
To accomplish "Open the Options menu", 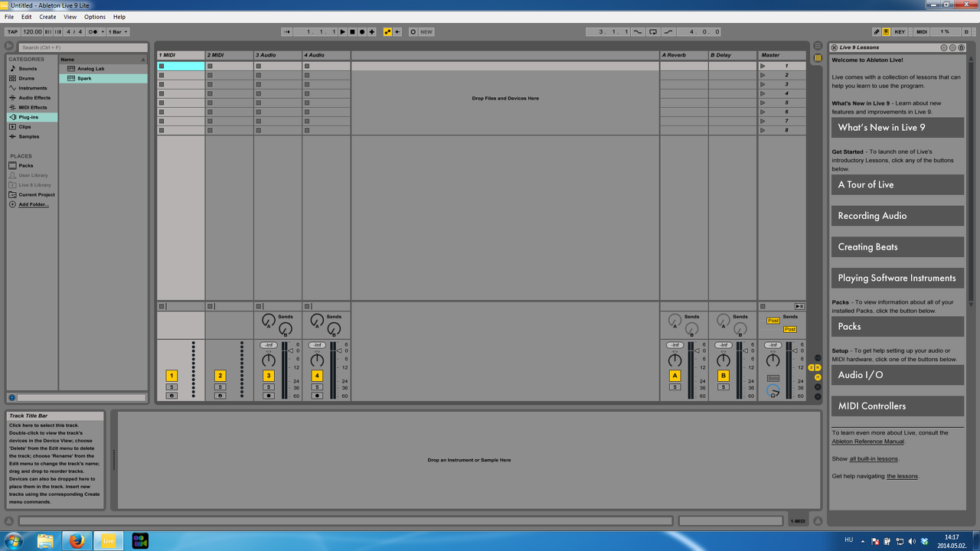I will 95,17.
